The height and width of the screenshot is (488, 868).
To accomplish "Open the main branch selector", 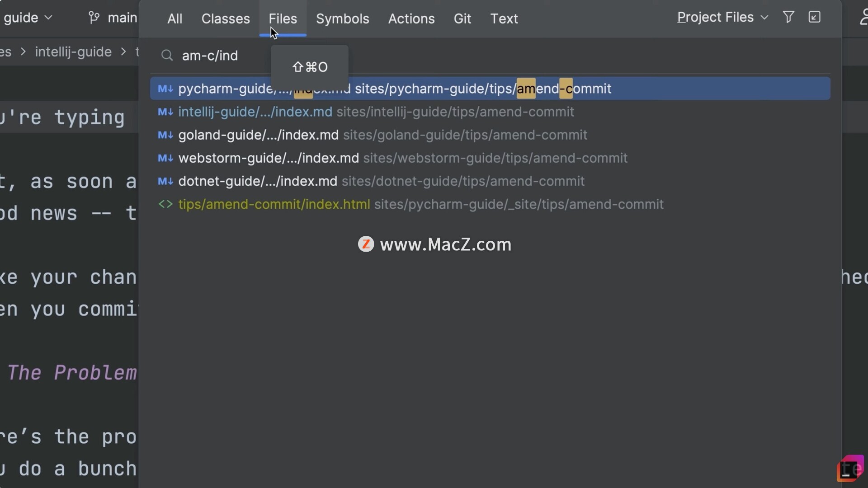I will tap(121, 18).
